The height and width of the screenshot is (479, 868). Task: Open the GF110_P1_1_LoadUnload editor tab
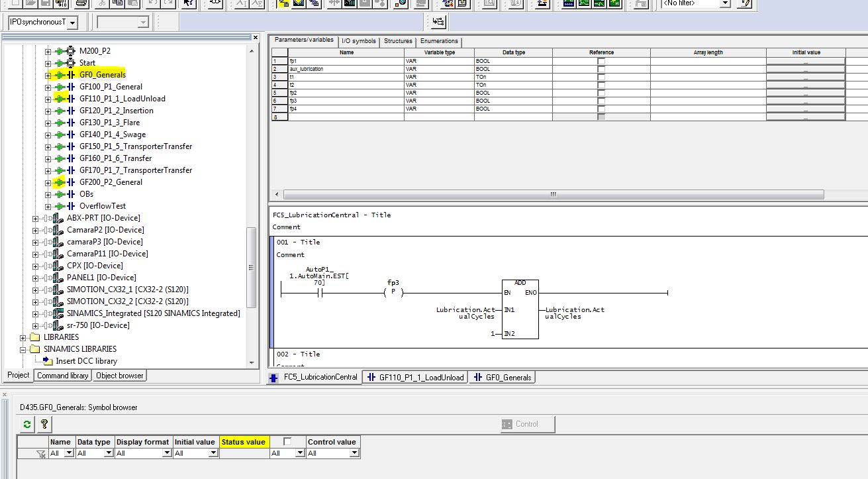click(415, 377)
